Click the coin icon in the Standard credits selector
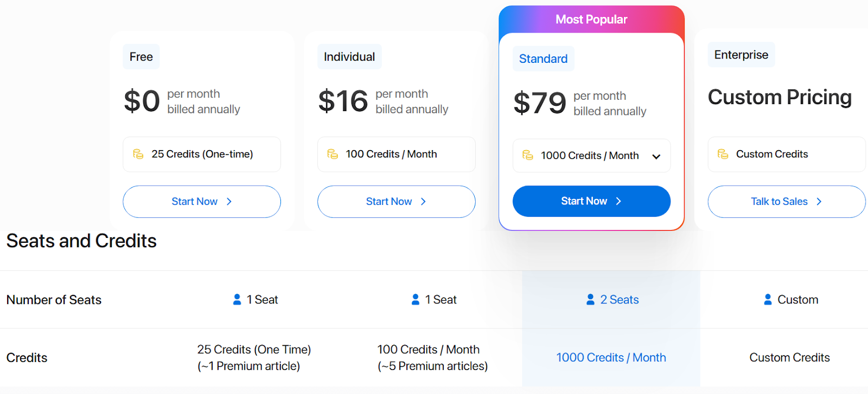Viewport: 868px width, 394px height. click(527, 156)
